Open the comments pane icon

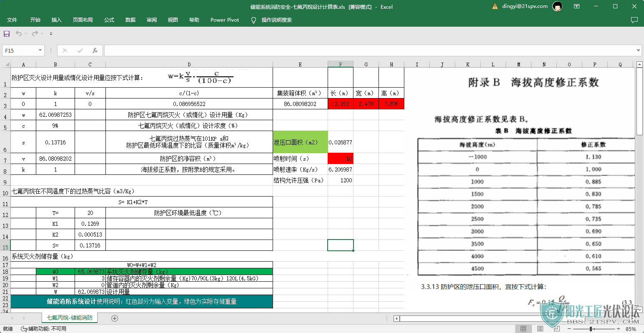634,20
